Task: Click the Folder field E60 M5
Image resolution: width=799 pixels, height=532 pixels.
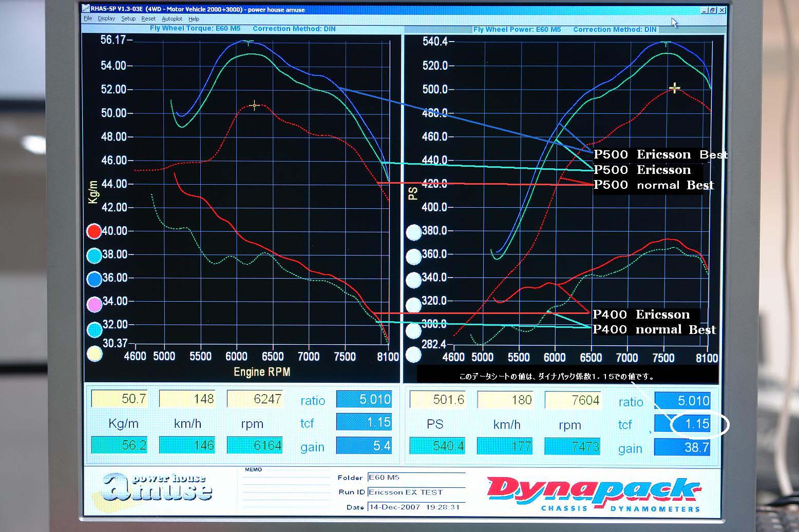Action: pyautogui.click(x=416, y=478)
